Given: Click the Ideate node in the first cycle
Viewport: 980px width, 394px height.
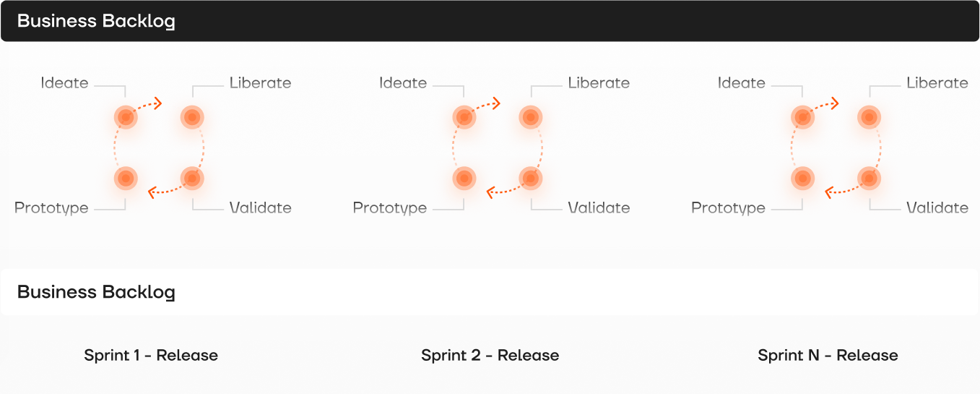Looking at the screenshot, I should 126,116.
